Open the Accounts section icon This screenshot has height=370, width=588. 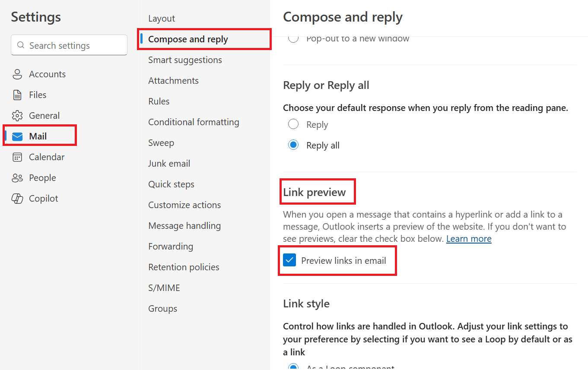pyautogui.click(x=17, y=74)
